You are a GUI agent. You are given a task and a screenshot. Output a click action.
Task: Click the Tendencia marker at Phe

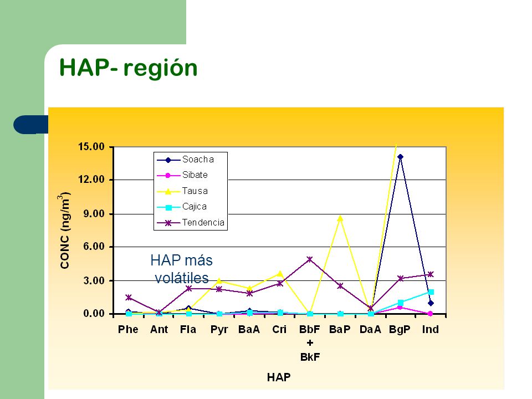pyautogui.click(x=129, y=298)
